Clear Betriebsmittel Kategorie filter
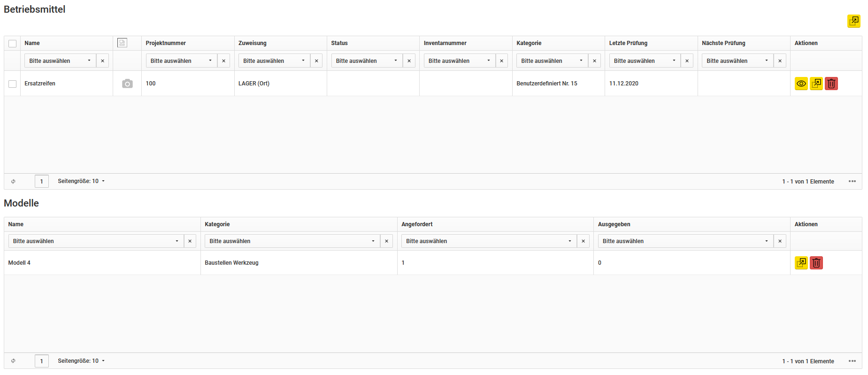The image size is (868, 375). coord(595,61)
